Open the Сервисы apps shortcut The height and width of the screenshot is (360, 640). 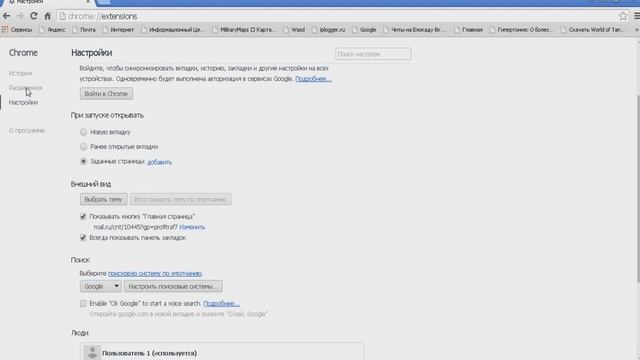pos(17,29)
